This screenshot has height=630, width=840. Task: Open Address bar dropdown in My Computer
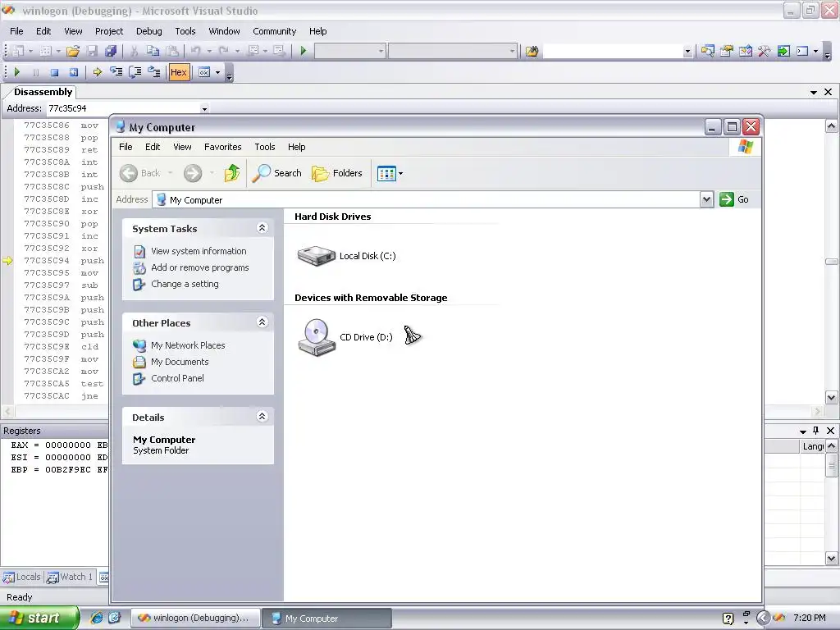tap(706, 199)
